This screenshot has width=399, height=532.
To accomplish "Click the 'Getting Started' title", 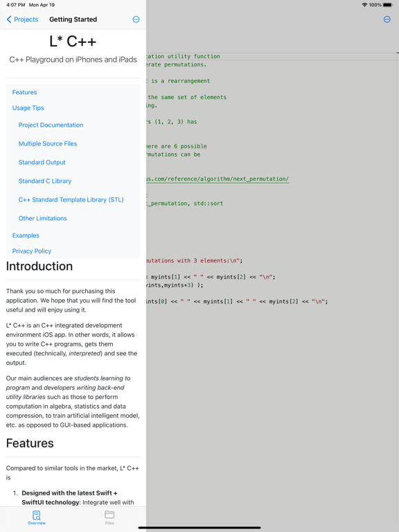I will pos(73,19).
